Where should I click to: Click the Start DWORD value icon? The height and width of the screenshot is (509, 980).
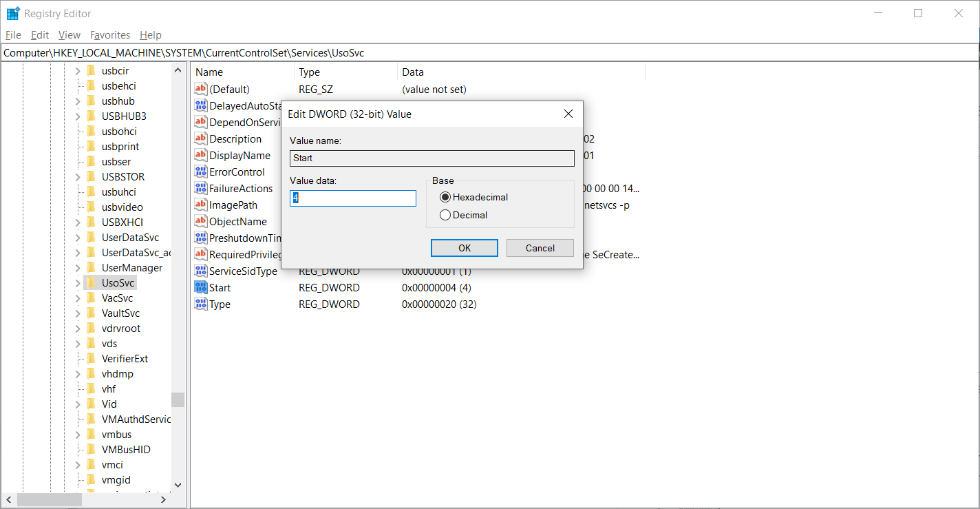pos(201,287)
